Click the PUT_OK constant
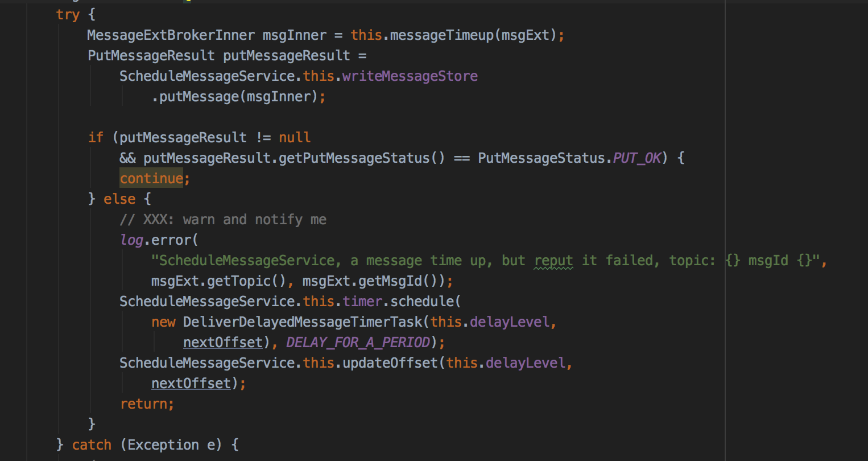Viewport: 868px width, 461px height. [x=637, y=158]
